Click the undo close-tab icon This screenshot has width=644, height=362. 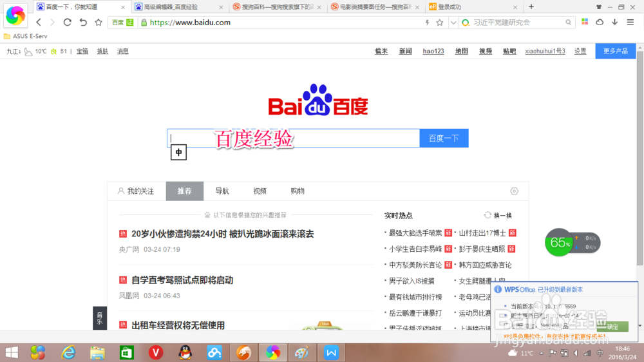[x=83, y=22]
